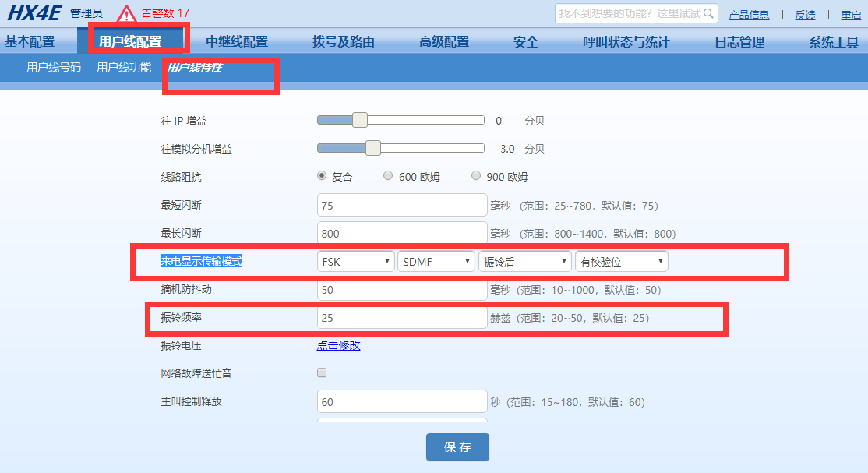
Task: Open the FSK caller ID mode dropdown
Action: (355, 261)
